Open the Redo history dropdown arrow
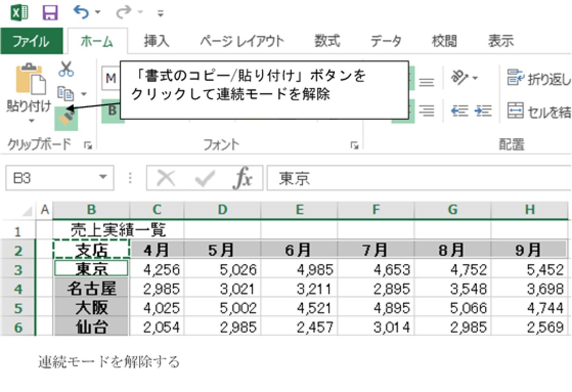Screen dimensions: 572x392 [x=140, y=12]
